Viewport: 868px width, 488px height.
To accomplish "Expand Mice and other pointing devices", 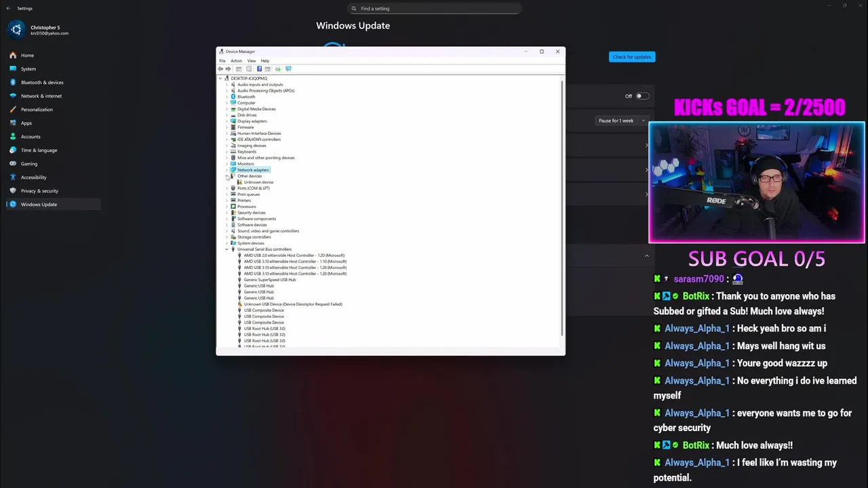I will [x=226, y=158].
